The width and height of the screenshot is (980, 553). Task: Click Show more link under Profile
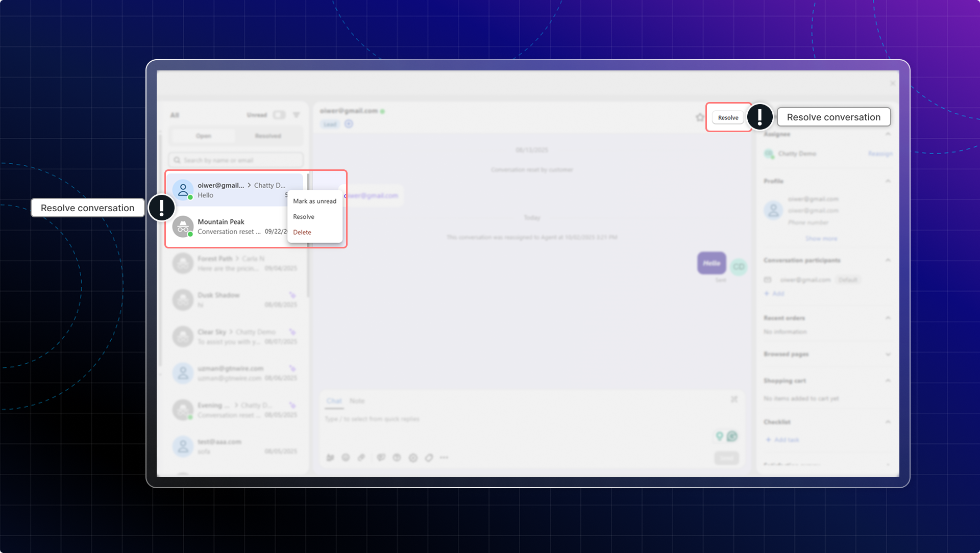click(x=821, y=239)
